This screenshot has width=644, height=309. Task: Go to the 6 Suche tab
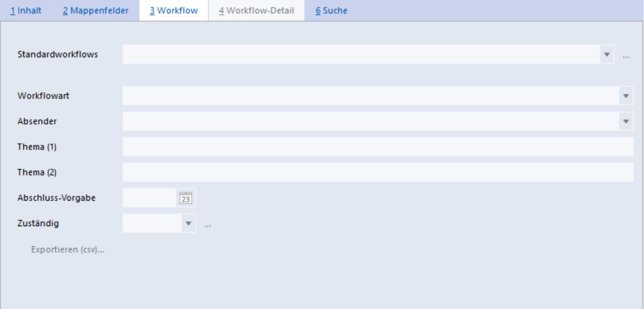[332, 11]
